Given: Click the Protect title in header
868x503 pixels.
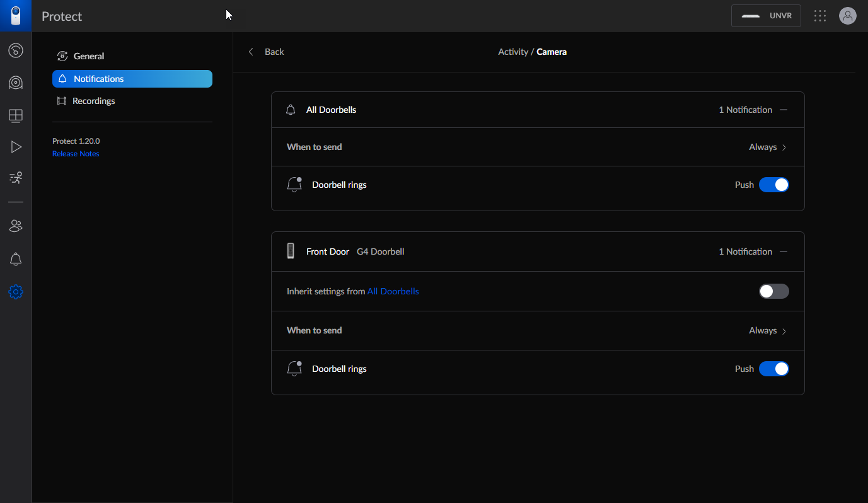Looking at the screenshot, I should click(62, 16).
